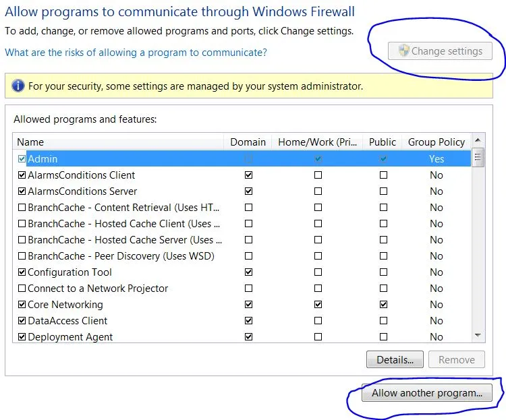This screenshot has height=420, width=506.
Task: Enable Connect to a Network Projector checkbox
Action: pos(22,288)
